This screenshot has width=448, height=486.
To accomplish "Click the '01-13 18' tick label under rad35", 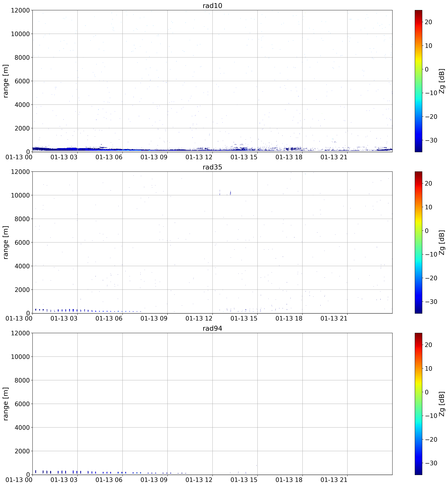I will coord(289,319).
